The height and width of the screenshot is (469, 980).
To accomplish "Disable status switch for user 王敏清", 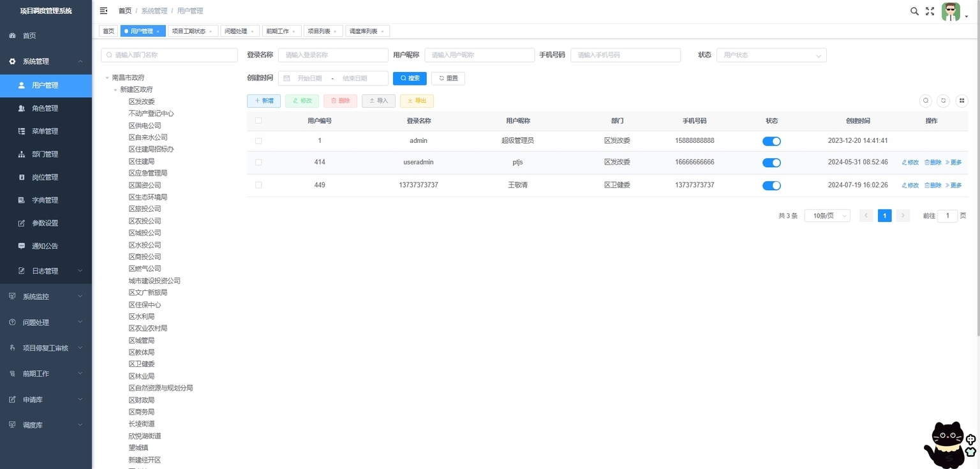I will [x=771, y=186].
